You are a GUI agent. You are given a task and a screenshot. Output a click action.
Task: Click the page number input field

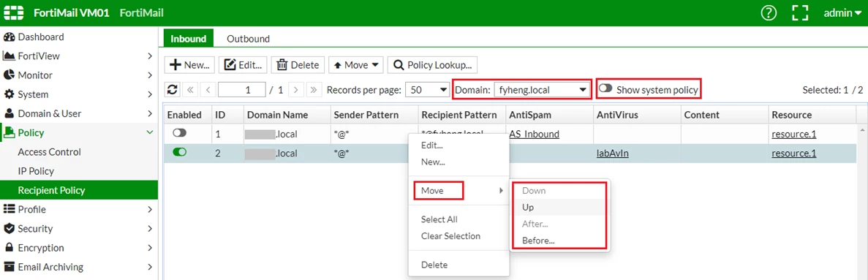click(x=242, y=90)
